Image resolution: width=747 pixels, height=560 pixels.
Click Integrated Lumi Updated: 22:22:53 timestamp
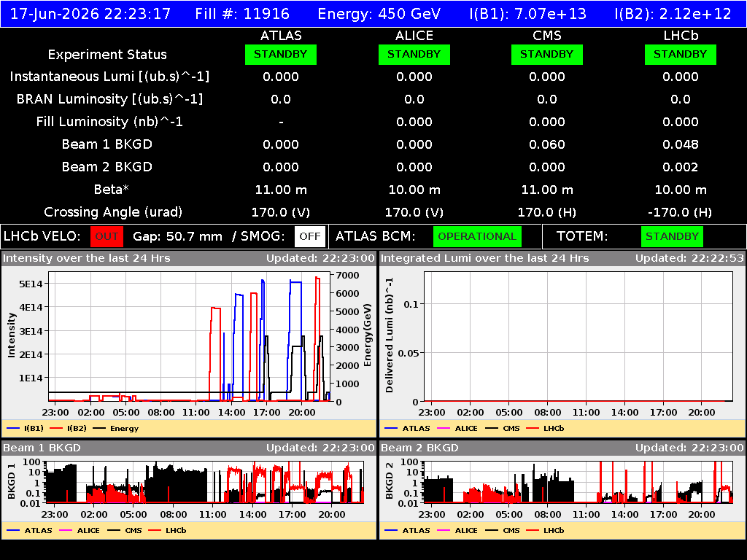click(689, 259)
